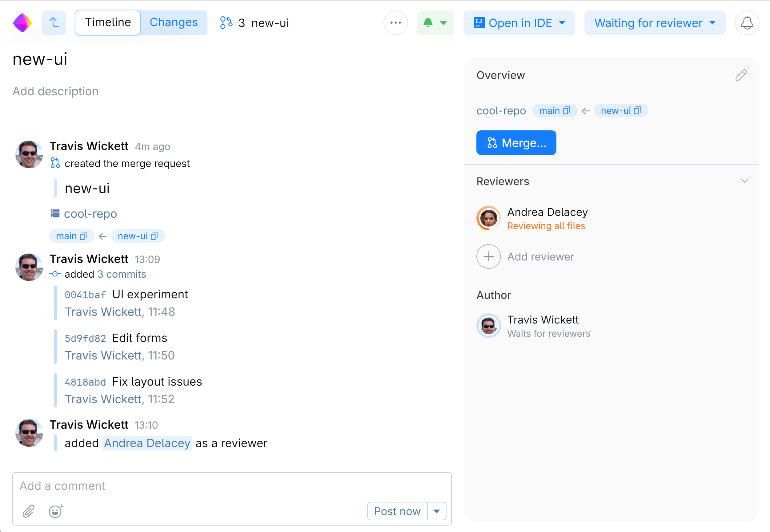Click the go-back up arrow icon
This screenshot has width=770, height=532.
tap(54, 23)
